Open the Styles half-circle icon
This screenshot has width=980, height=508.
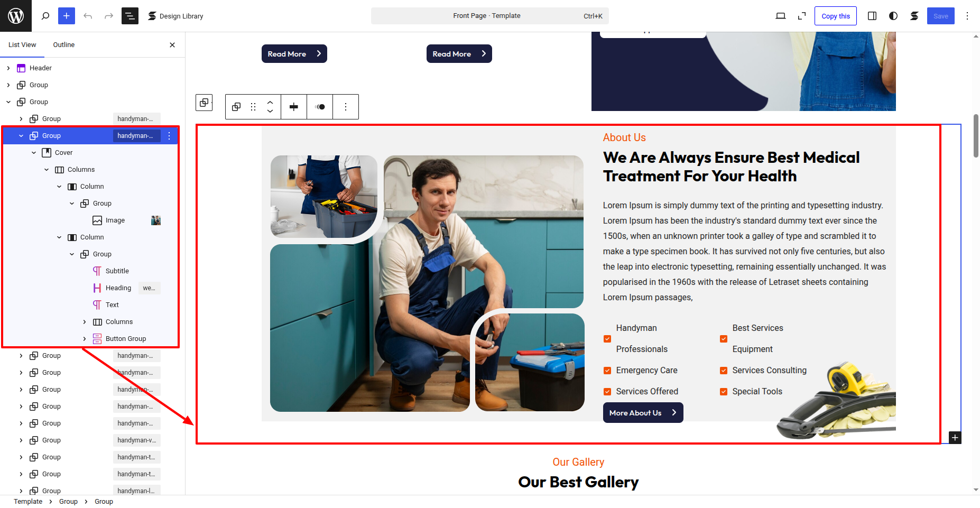893,16
